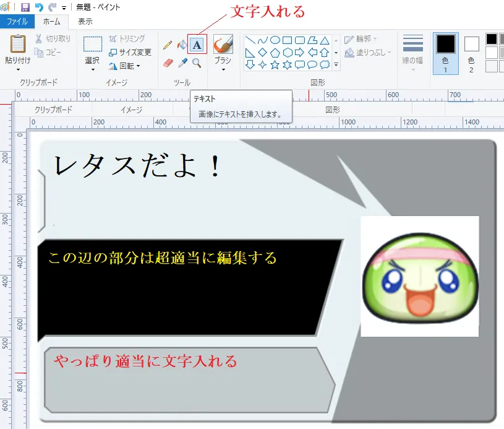Select the Pencil tool
The image size is (504, 429).
(x=168, y=45)
